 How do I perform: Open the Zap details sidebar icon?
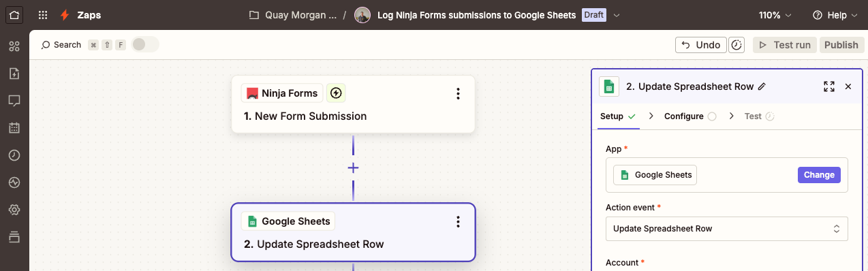pos(14,74)
